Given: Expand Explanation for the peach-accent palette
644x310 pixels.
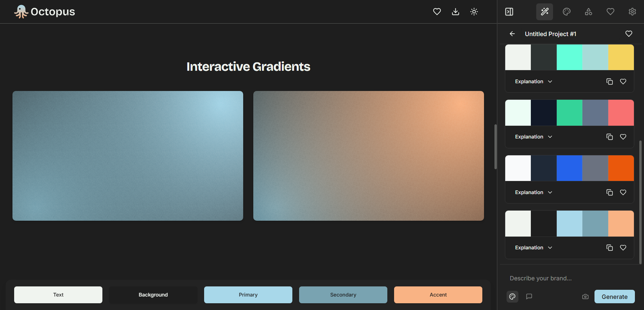Looking at the screenshot, I should [x=534, y=248].
